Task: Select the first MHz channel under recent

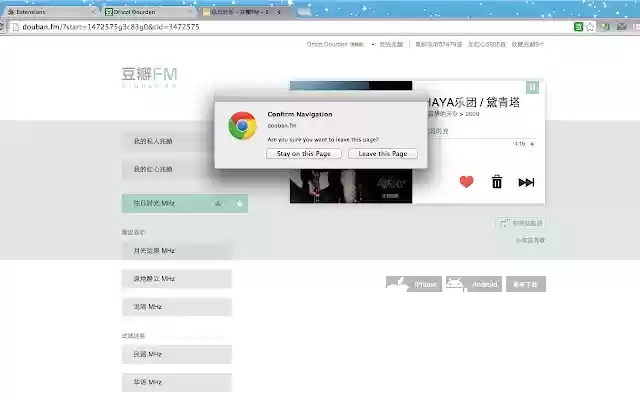Action: [176, 251]
